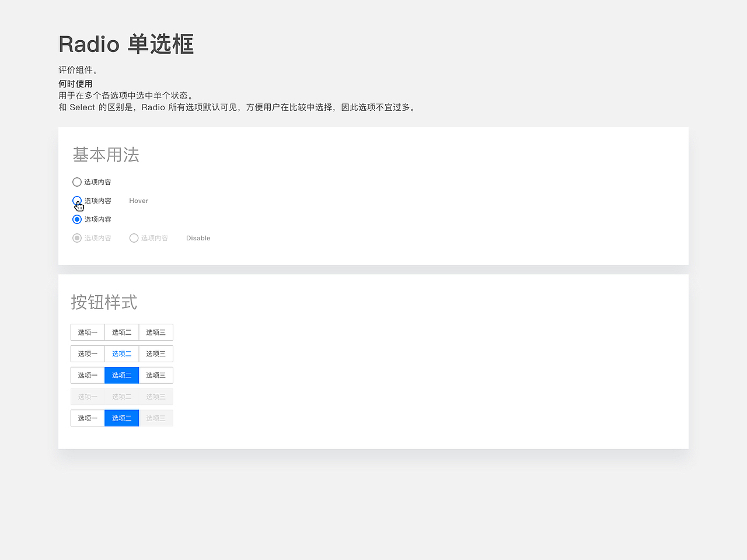
Task: Click the disabled selected radio in the Disable row
Action: (x=76, y=237)
